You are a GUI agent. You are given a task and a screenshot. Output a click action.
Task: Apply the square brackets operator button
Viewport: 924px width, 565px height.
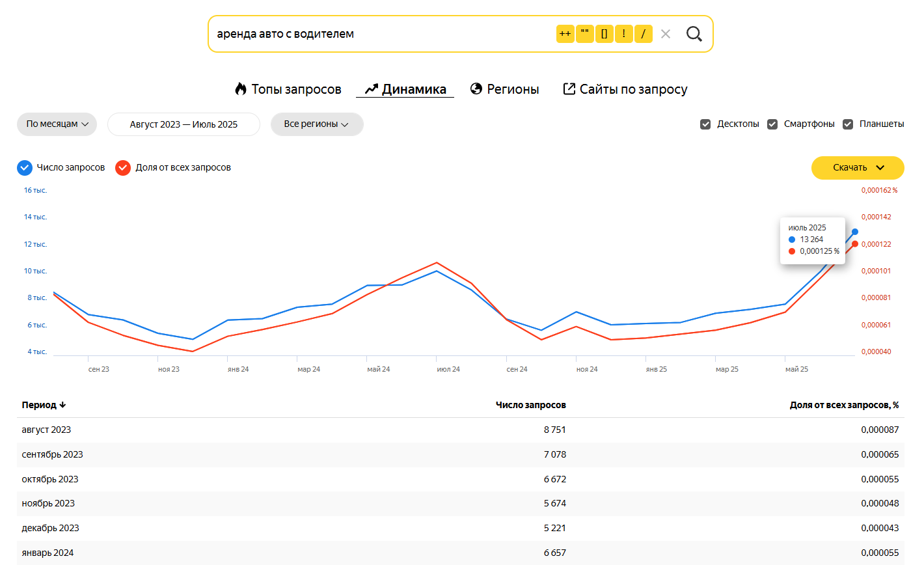[604, 34]
